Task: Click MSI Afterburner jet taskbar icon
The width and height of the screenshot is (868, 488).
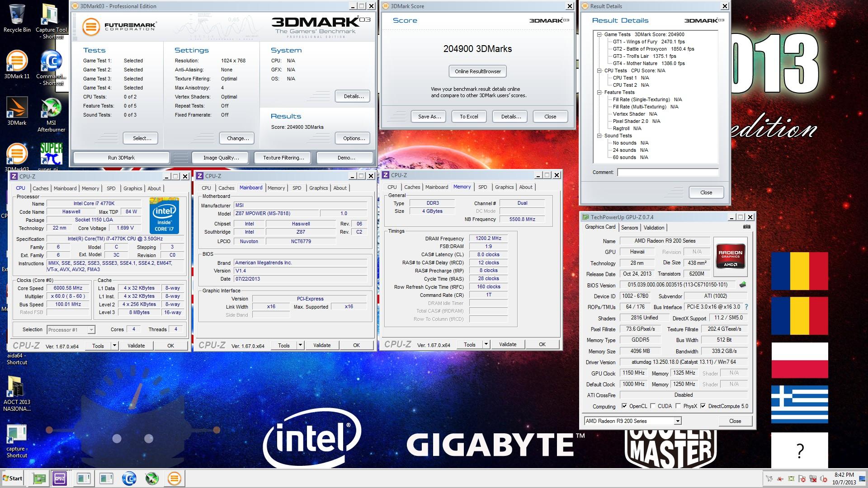Action: (x=152, y=478)
